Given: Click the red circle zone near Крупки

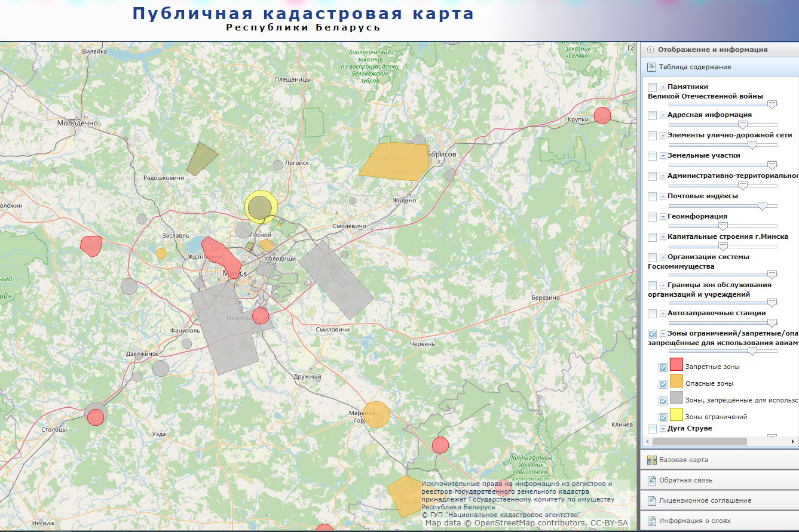Looking at the screenshot, I should [x=602, y=115].
